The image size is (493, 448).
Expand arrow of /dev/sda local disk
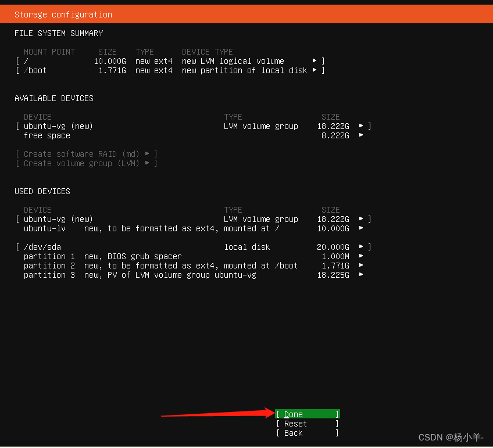click(361, 246)
